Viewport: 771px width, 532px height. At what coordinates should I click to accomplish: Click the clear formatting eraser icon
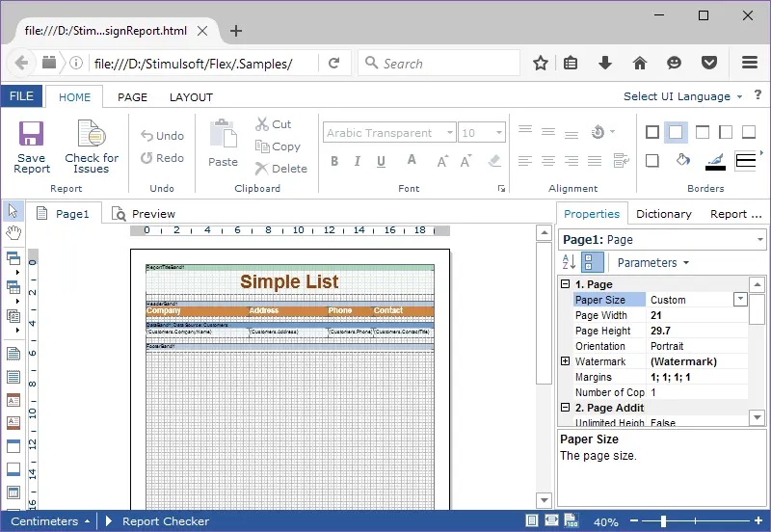[x=494, y=161]
